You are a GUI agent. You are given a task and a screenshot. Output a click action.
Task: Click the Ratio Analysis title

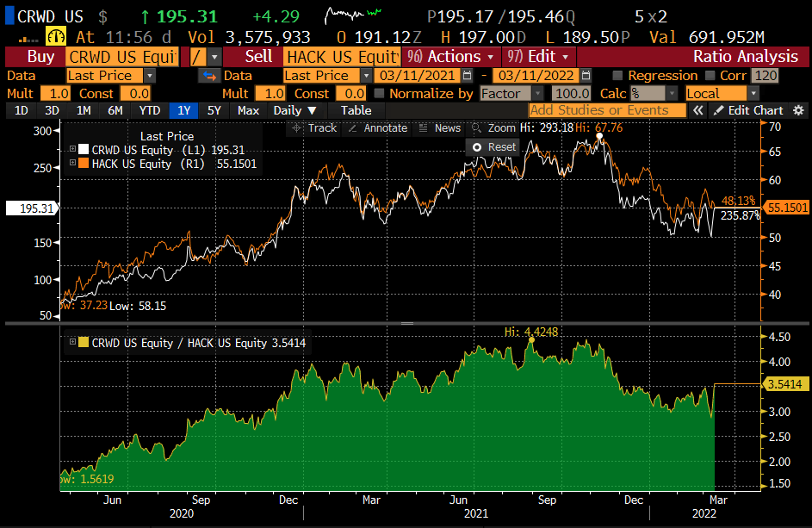point(745,57)
